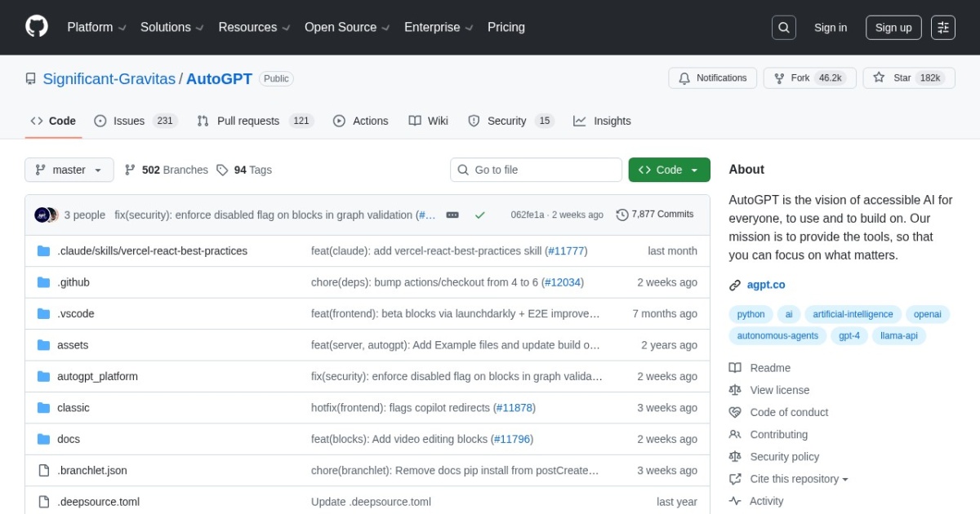The image size is (980, 514).
Task: Click the link icon beside agpt.co
Action: [x=735, y=285]
